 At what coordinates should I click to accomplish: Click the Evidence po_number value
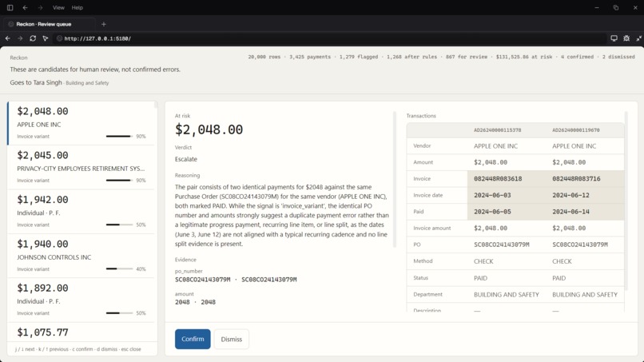[236, 280]
